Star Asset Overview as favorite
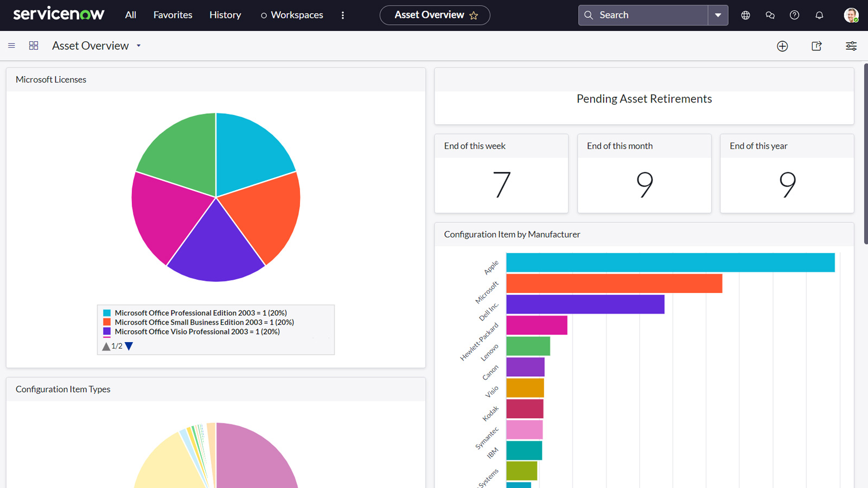The image size is (868, 488). (x=474, y=15)
